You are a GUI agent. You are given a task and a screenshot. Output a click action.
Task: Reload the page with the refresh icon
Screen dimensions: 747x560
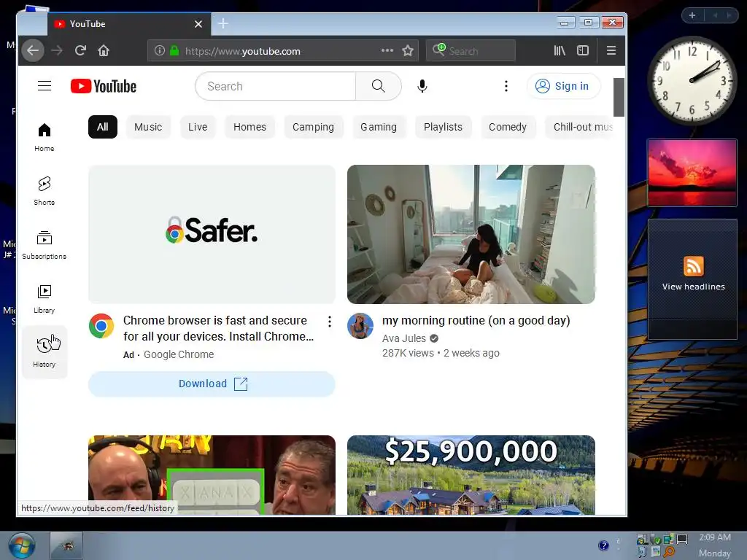click(80, 50)
